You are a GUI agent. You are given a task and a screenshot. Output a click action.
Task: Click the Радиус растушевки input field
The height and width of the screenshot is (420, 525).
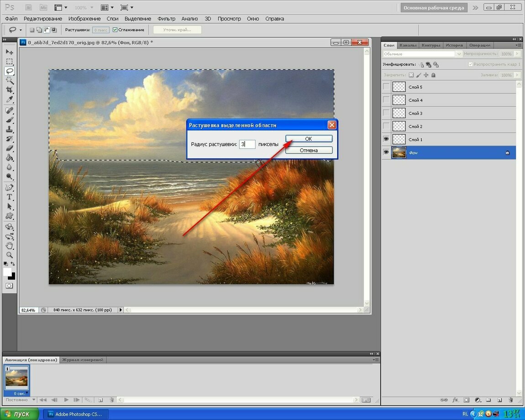click(247, 144)
